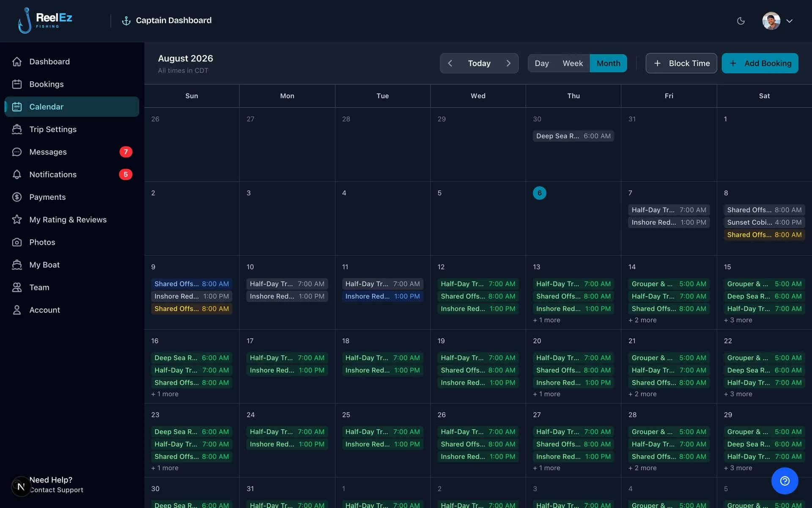Click the Payments dollar icon
Screen dimensions: 812x508
click(x=17, y=197)
